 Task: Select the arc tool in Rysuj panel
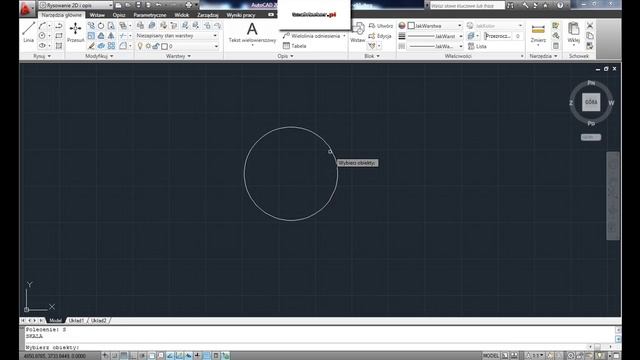(42, 26)
